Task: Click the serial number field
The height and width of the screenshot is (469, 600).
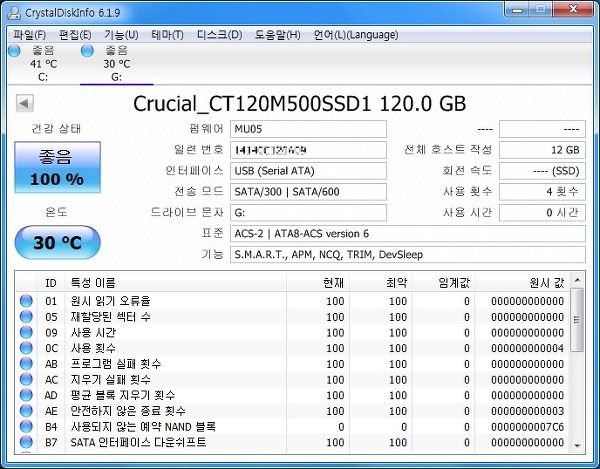Action: coord(308,150)
